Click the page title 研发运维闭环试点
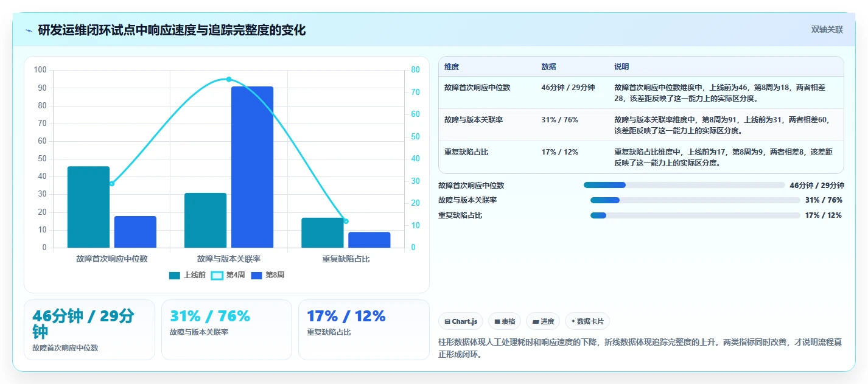Viewport: 868px width, 384px height. pos(172,30)
